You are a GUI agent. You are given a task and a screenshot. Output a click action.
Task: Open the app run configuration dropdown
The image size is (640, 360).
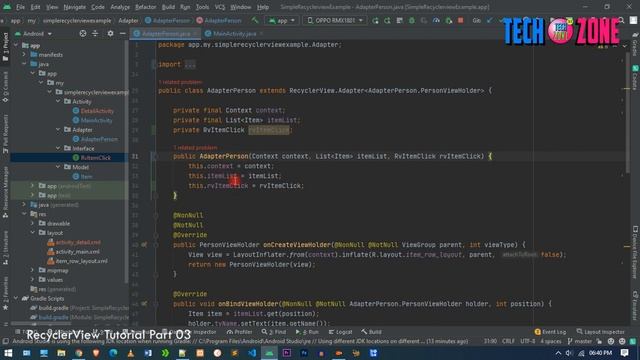click(282, 20)
